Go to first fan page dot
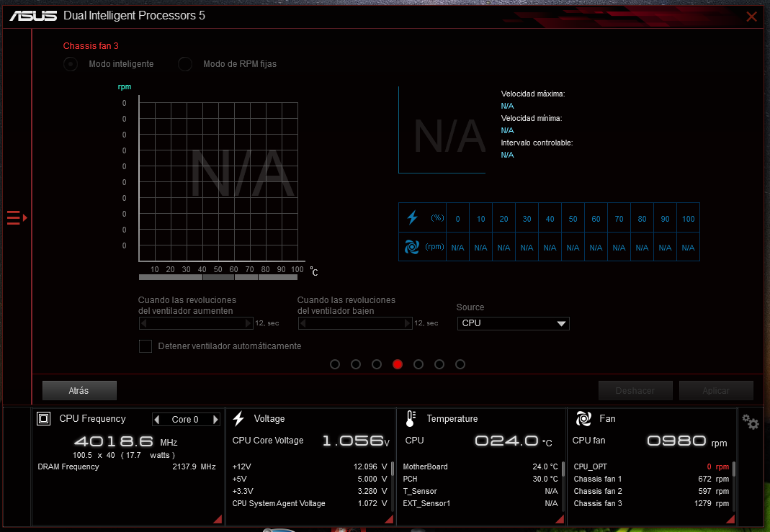Image resolution: width=770 pixels, height=532 pixels. [x=335, y=364]
